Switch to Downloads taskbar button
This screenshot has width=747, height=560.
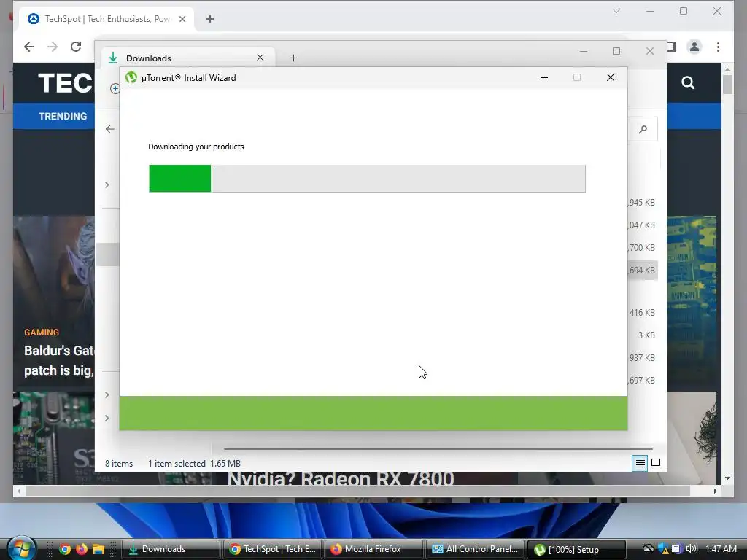(171, 549)
